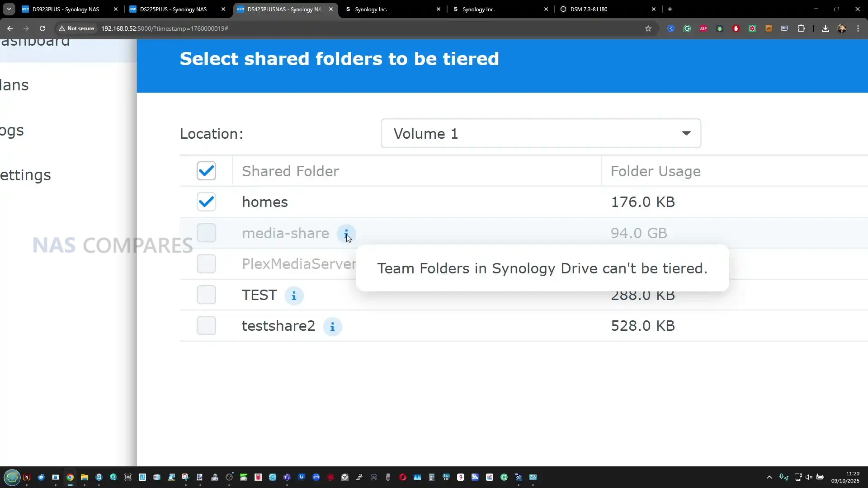Click the browser back arrow
Image resolution: width=868 pixels, height=488 pixels.
click(x=10, y=28)
